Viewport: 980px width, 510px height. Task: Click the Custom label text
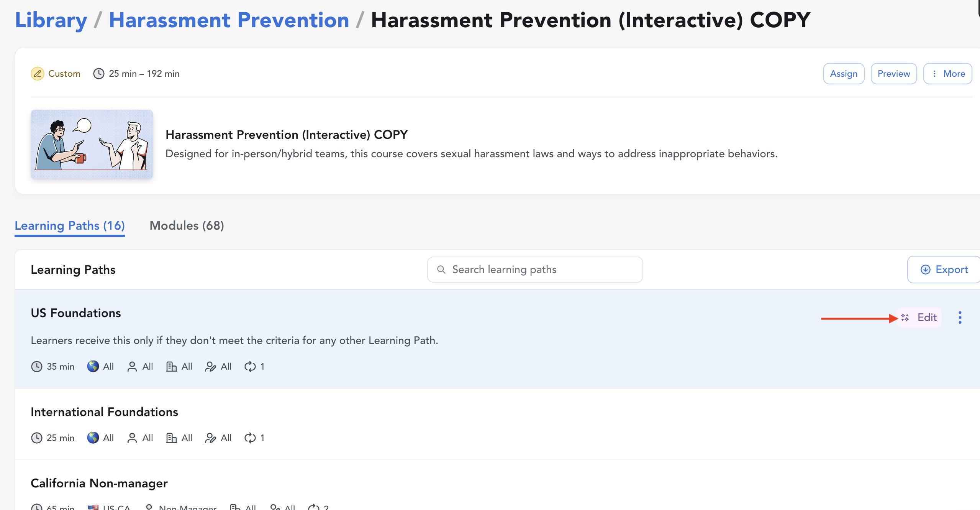(64, 74)
